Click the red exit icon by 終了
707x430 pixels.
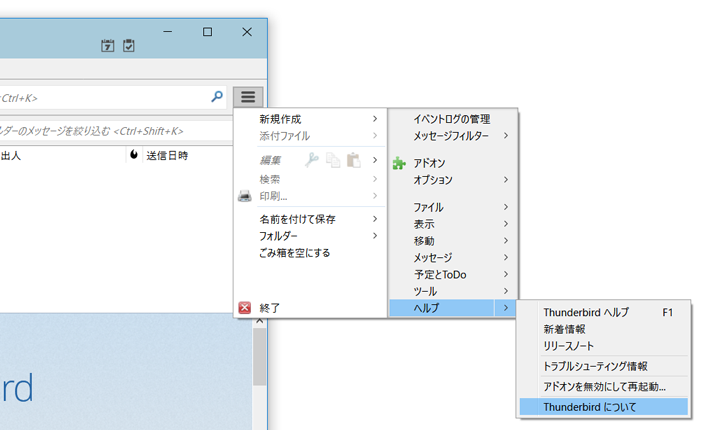(244, 308)
